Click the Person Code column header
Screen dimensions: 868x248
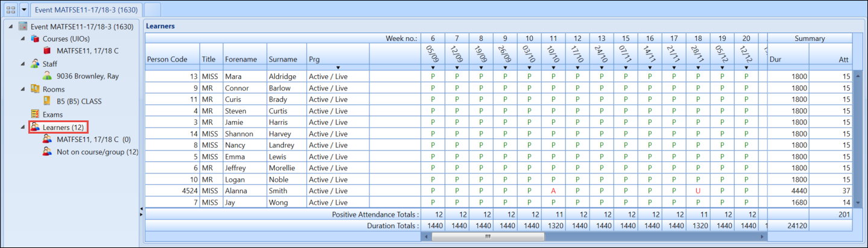(x=173, y=57)
